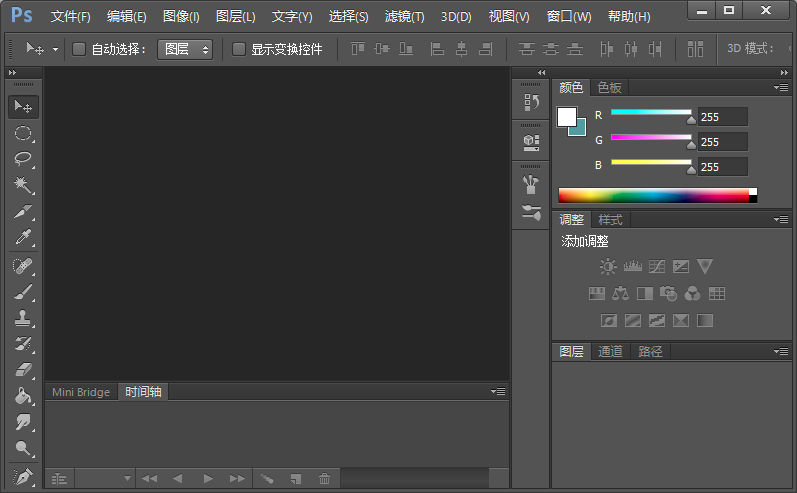Open the History panel icon
The height and width of the screenshot is (493, 797).
coord(531,103)
